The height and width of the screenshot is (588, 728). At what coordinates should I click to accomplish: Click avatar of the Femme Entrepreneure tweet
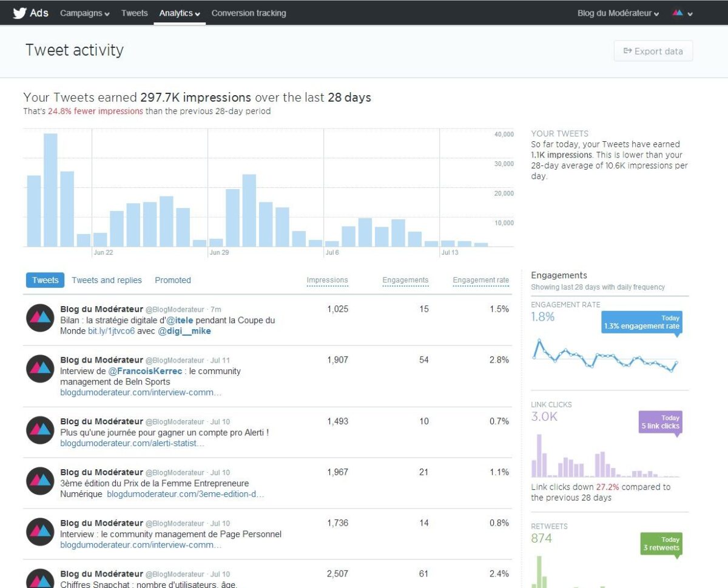41,481
